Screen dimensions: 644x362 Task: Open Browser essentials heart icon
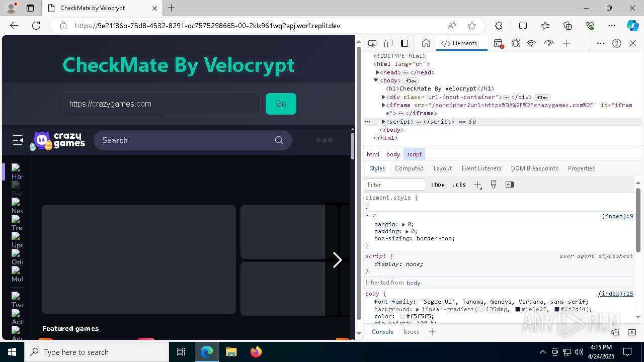pyautogui.click(x=590, y=26)
